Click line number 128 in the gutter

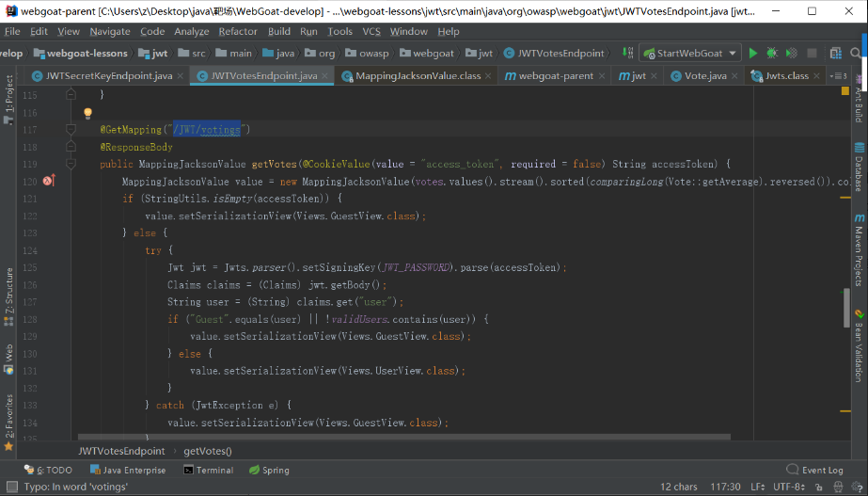point(30,319)
